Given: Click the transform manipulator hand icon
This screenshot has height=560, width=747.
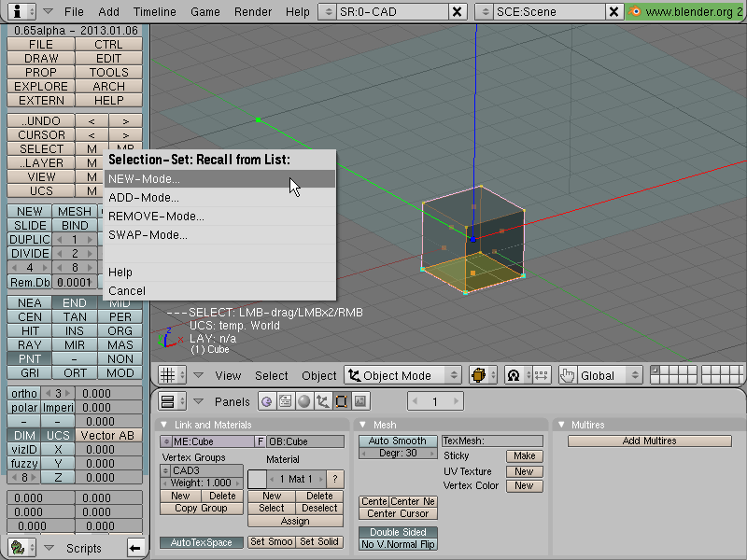Looking at the screenshot, I should click(568, 375).
